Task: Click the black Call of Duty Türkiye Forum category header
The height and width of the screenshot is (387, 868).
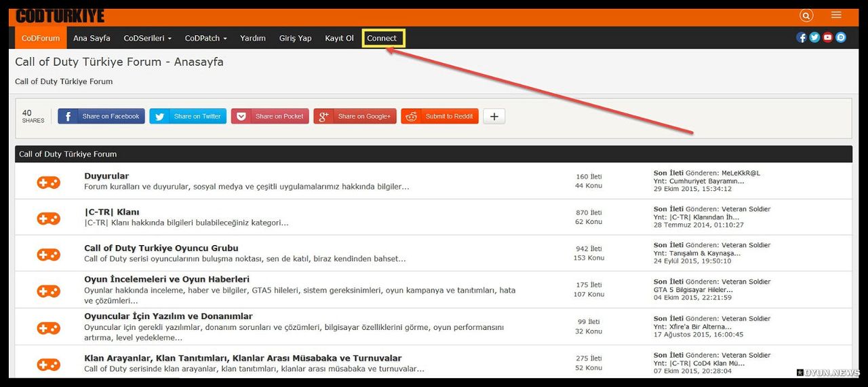Action: point(433,154)
